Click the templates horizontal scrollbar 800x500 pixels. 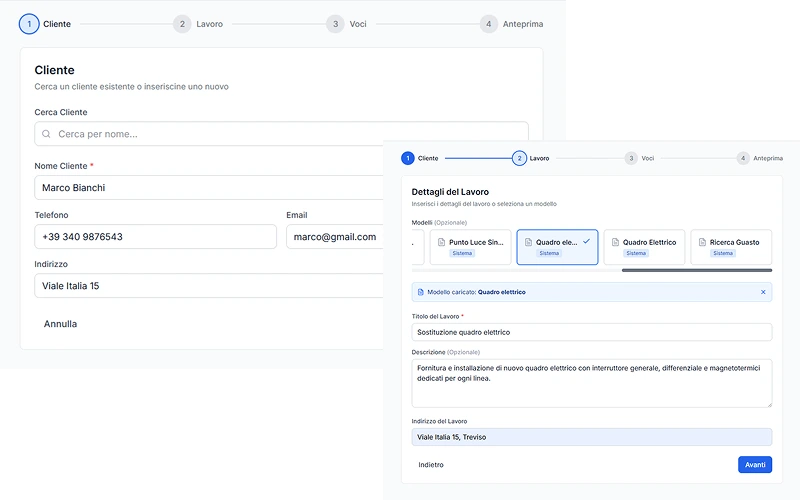tap(696, 270)
